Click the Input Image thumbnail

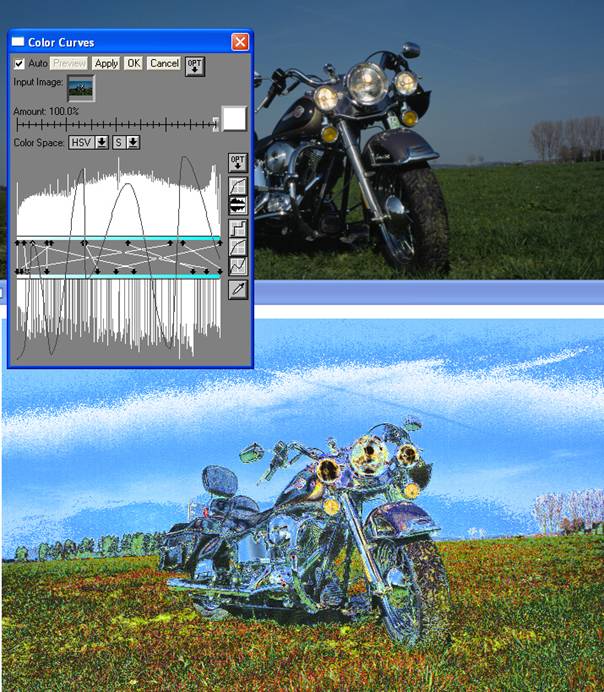[x=81, y=88]
